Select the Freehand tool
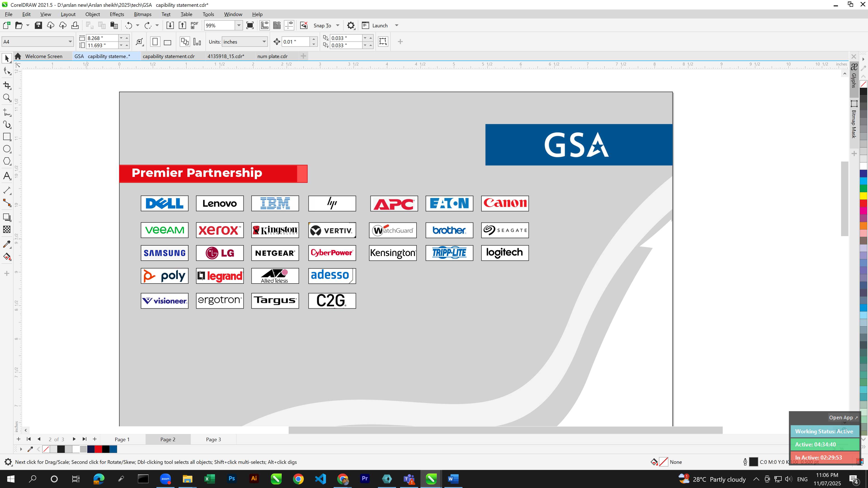 (7, 112)
